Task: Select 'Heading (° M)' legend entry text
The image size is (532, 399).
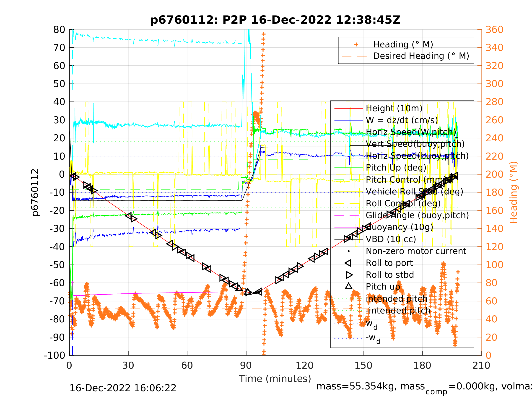Action: click(x=403, y=45)
